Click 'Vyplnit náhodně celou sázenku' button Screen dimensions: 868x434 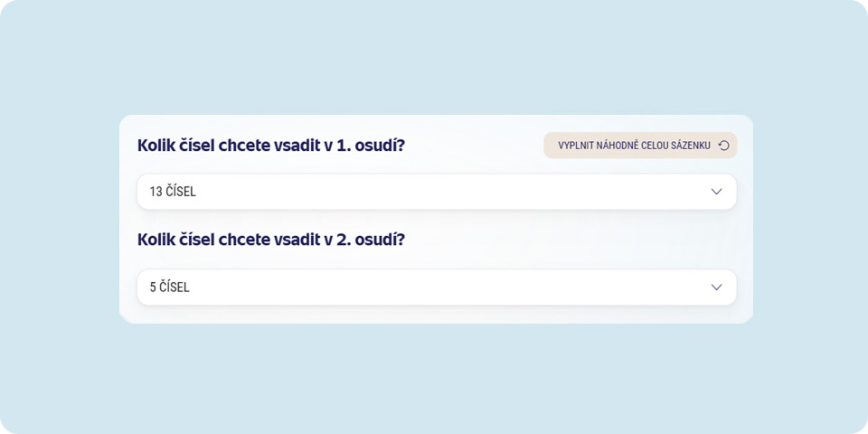pos(640,145)
